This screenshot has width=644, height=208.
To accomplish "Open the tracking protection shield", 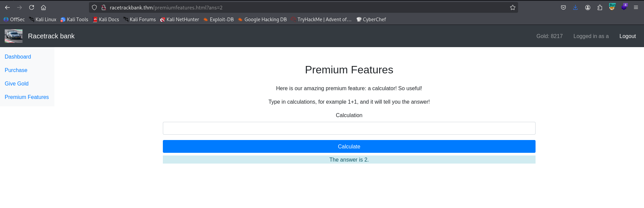I will (x=94, y=7).
